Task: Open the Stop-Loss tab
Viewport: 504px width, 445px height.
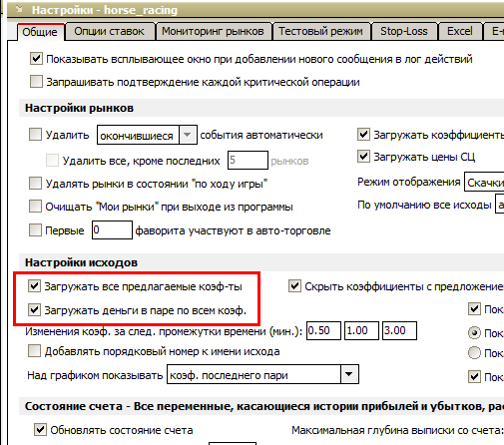Action: 404,31
